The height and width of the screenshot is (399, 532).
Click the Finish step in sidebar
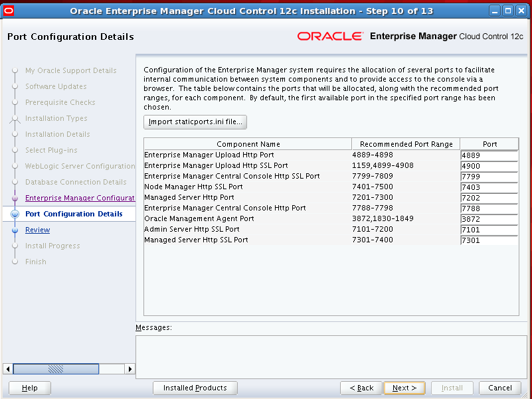[x=36, y=262]
